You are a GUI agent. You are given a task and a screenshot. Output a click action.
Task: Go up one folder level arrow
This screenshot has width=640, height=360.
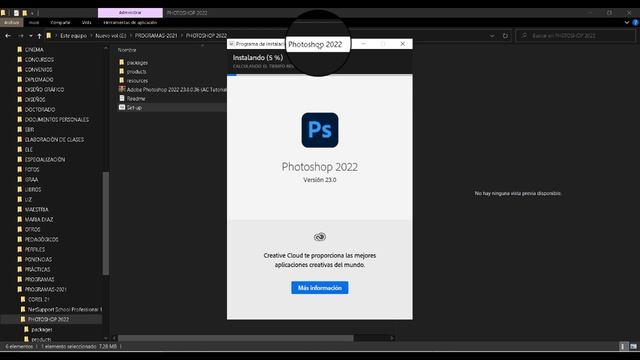click(x=39, y=36)
